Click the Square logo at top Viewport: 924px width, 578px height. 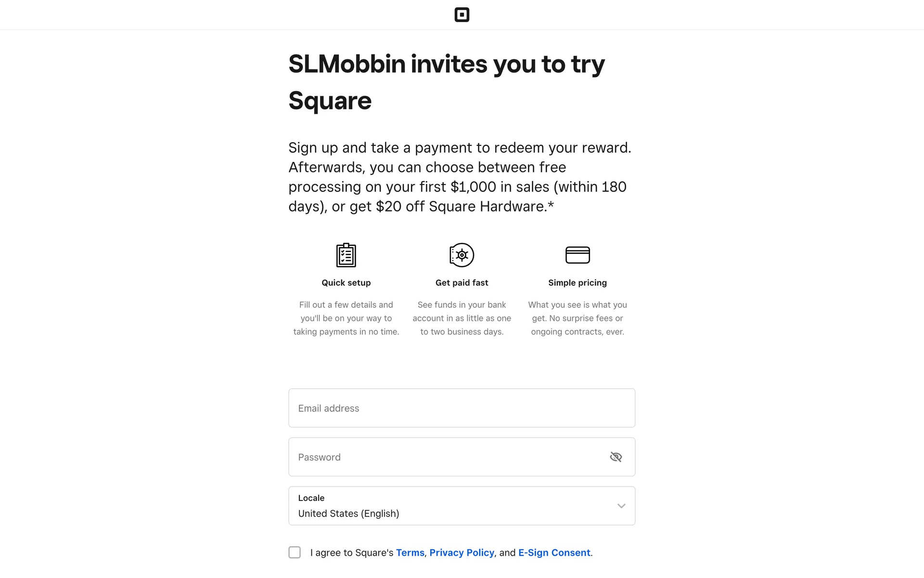coord(462,15)
